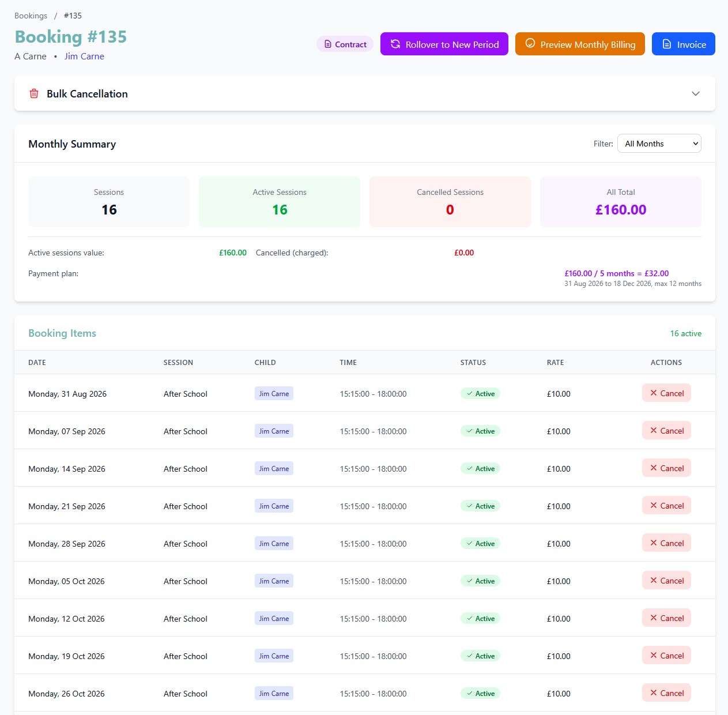Click the RATE column header
Viewport: 728px width, 715px height.
coord(556,363)
